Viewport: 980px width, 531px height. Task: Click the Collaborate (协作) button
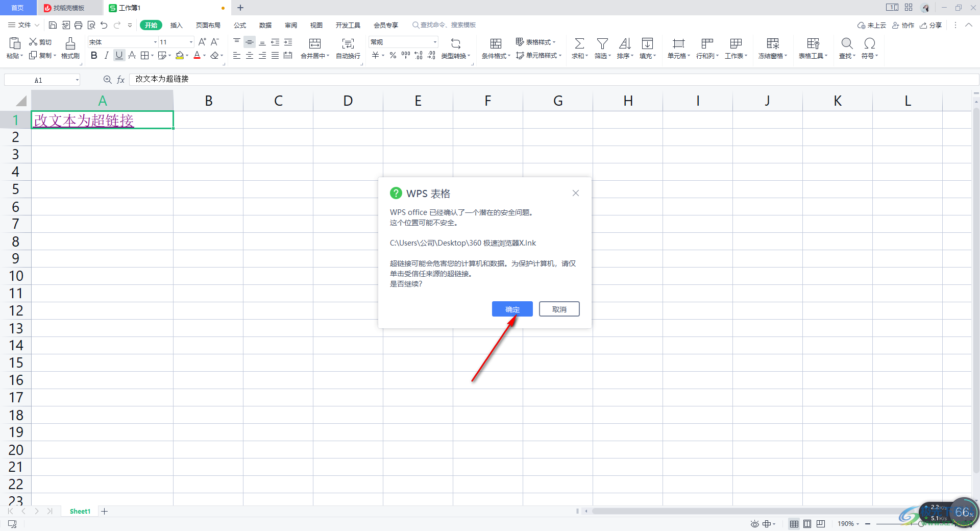tap(903, 25)
